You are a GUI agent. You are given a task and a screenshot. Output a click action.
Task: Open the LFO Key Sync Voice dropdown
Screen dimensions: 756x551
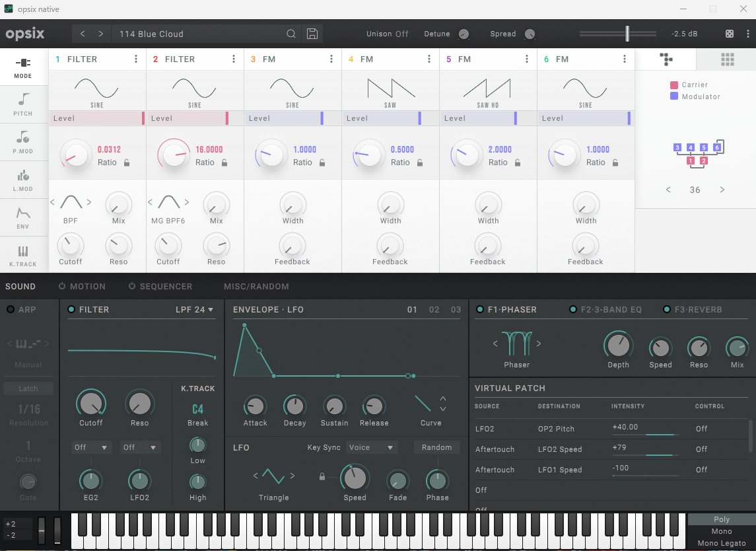371,447
